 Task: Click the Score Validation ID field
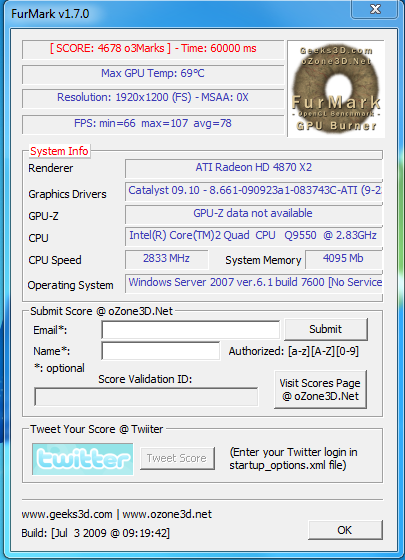pos(146,397)
